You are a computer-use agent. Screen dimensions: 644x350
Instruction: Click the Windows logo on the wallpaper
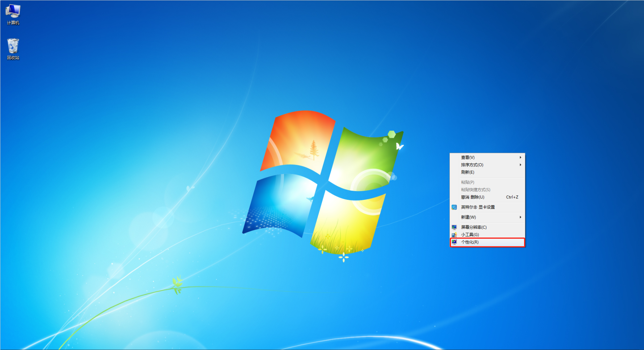click(322, 181)
